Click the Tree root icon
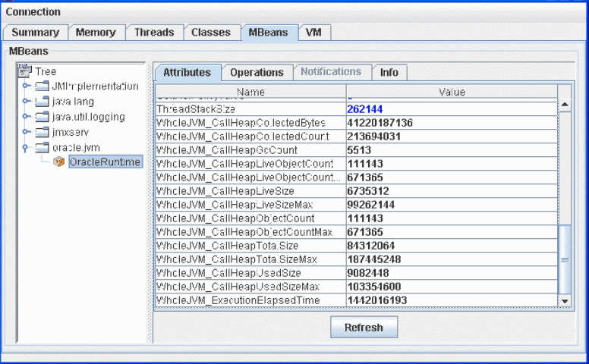Screen dimensions: 589x364 click(25, 71)
